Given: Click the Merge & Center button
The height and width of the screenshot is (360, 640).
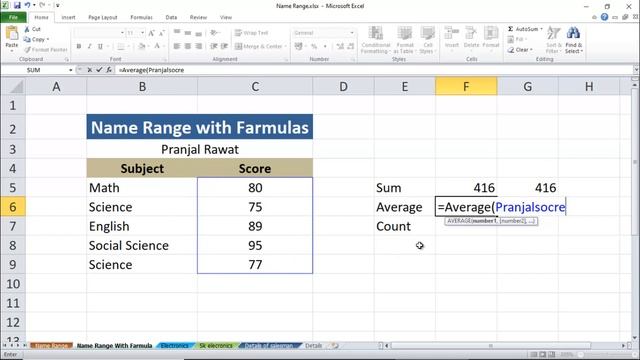Looking at the screenshot, I should (x=260, y=47).
